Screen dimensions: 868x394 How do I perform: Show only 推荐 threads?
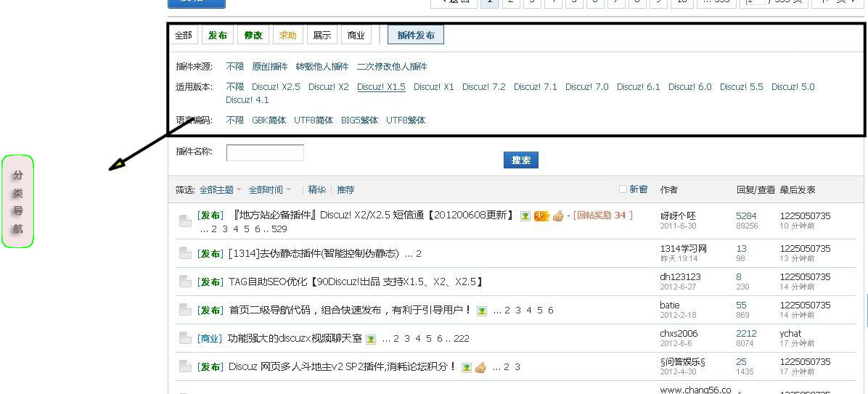tap(345, 190)
